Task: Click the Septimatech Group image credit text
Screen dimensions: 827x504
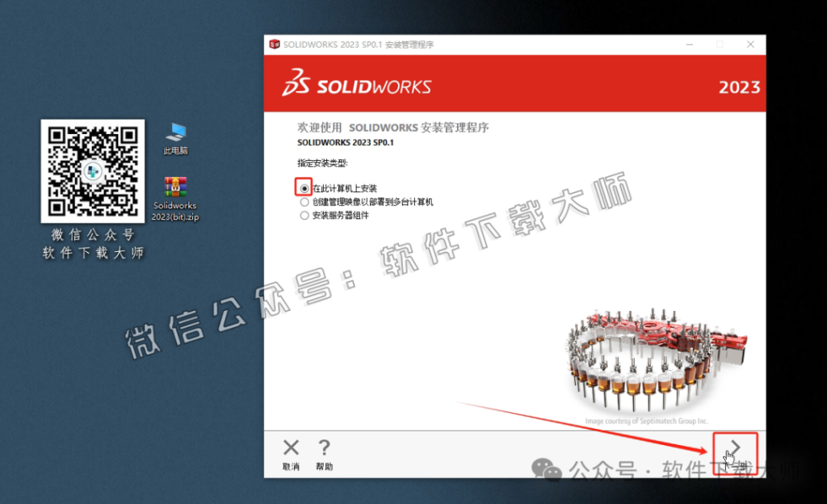Action: click(x=646, y=420)
